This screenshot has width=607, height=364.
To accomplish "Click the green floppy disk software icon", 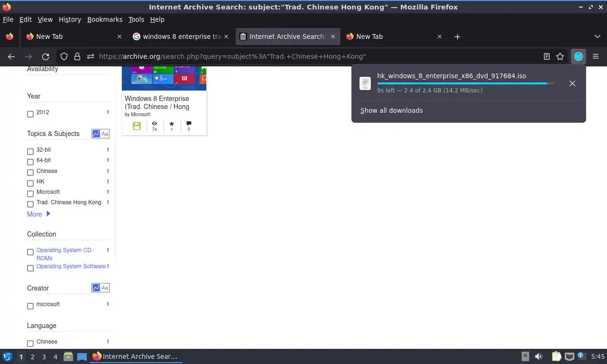I will click(137, 126).
